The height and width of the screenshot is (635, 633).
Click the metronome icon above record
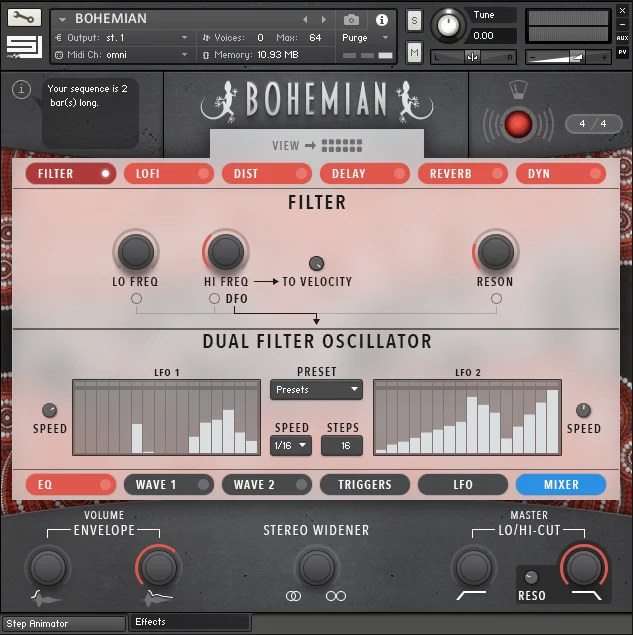[518, 89]
